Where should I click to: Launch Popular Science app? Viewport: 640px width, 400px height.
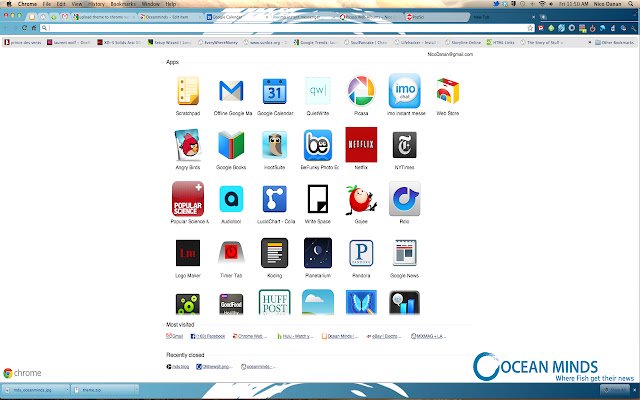click(x=188, y=199)
